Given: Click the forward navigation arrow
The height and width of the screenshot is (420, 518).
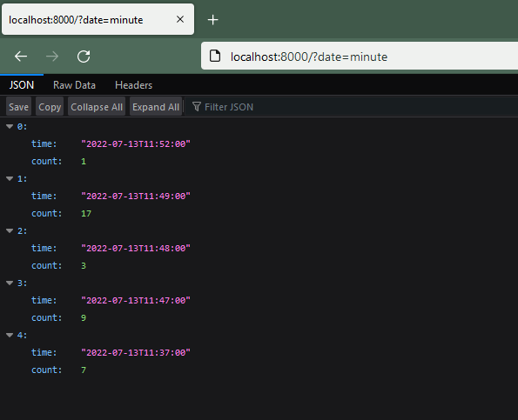Looking at the screenshot, I should pyautogui.click(x=52, y=57).
